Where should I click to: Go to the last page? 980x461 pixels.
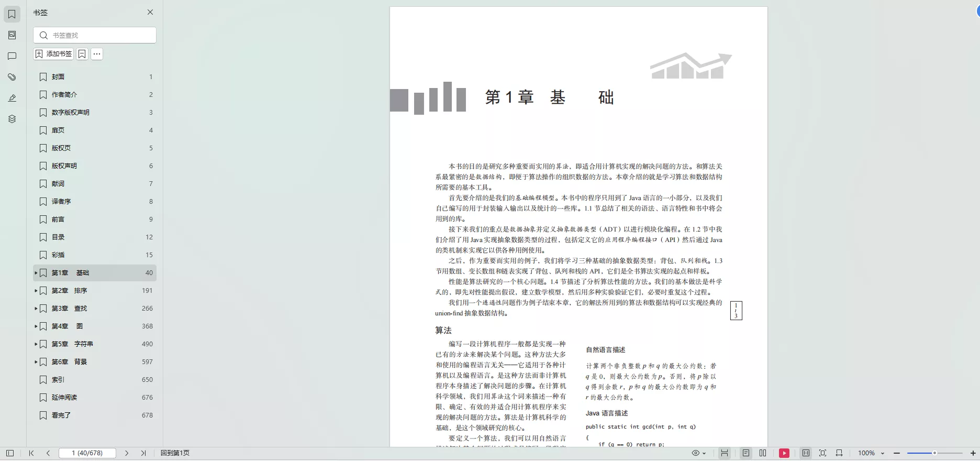click(143, 453)
